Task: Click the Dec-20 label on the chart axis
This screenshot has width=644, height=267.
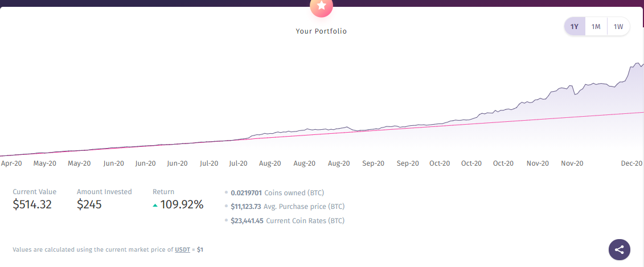Action: (631, 163)
